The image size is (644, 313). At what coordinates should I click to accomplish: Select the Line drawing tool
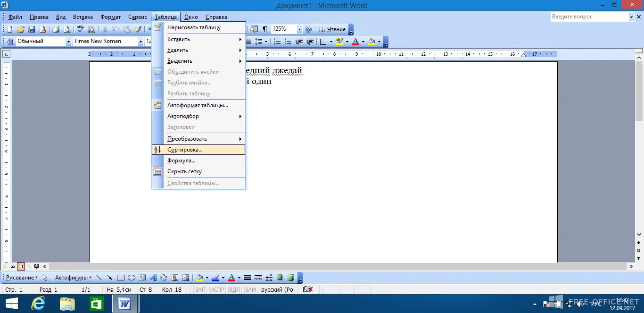pos(99,278)
